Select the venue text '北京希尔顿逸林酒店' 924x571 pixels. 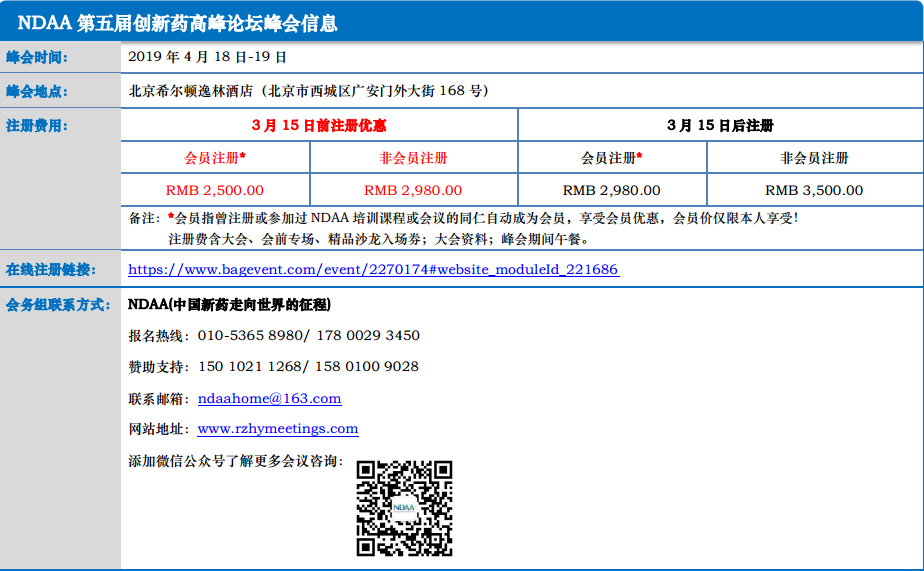click(x=190, y=91)
